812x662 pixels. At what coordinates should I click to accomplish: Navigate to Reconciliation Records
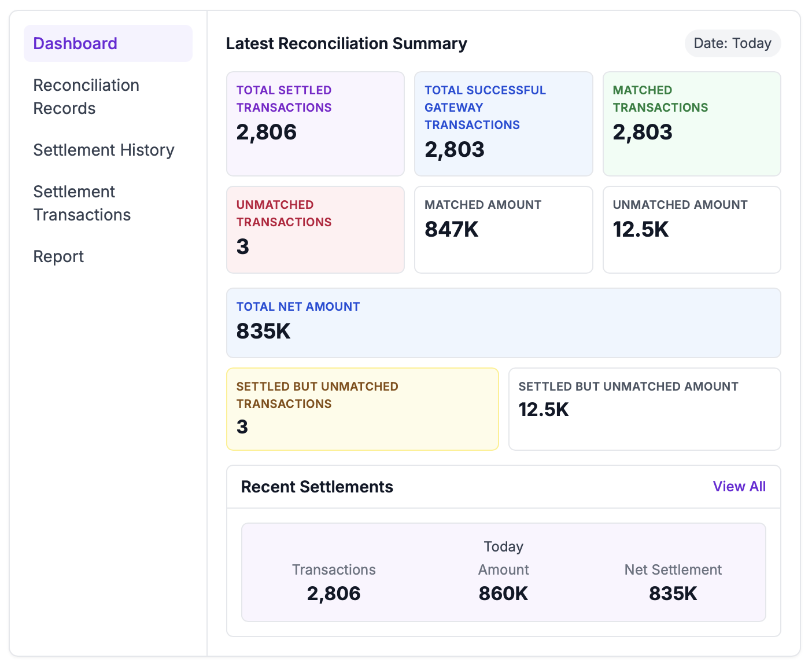(86, 96)
